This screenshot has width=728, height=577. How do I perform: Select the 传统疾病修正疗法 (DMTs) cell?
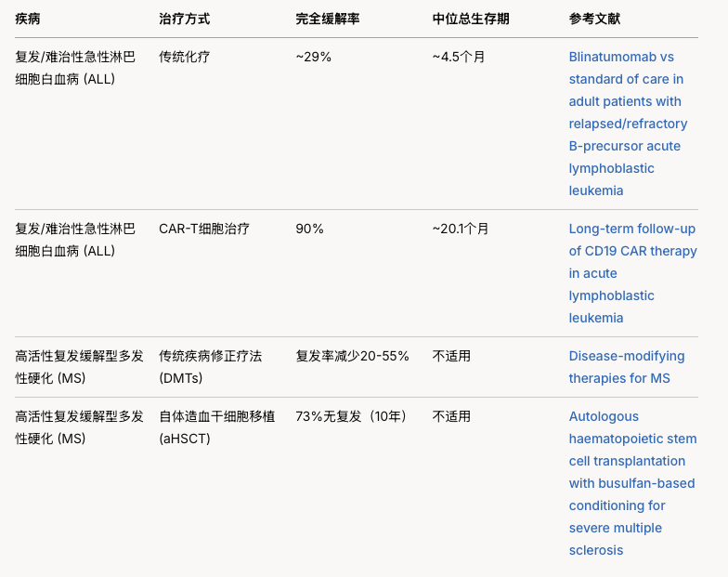coord(210,367)
